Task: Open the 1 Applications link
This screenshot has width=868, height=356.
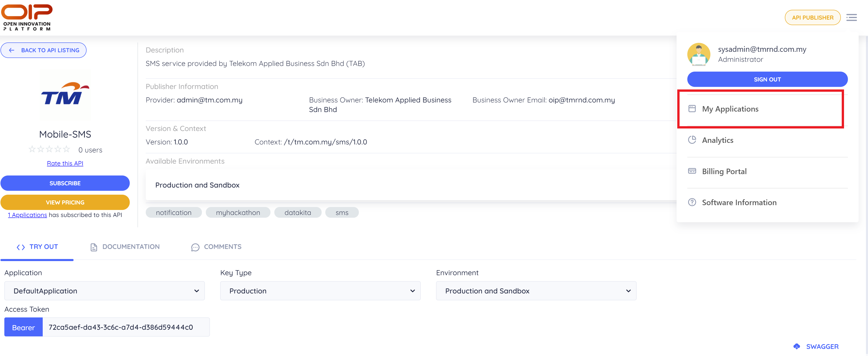Action: click(x=27, y=215)
